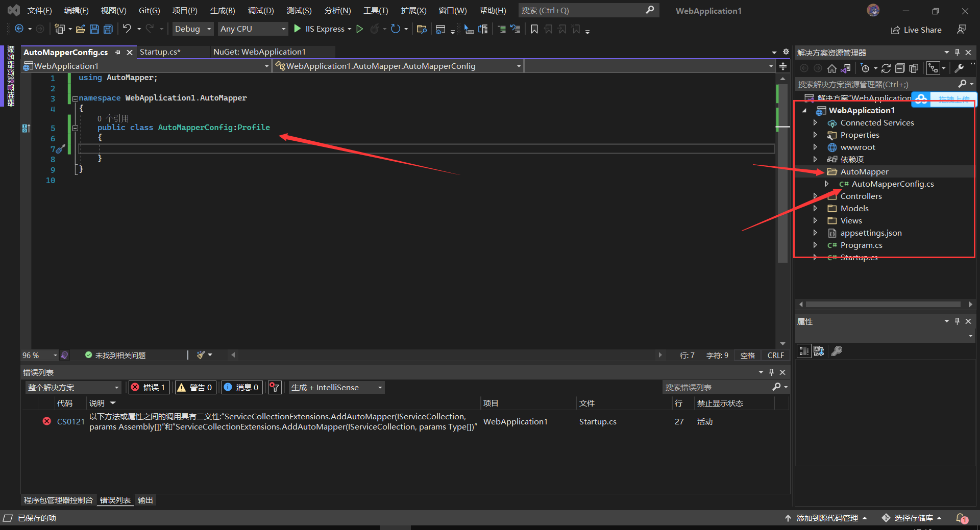Screen dimensions: 980x530
Task: Open the AutoMapperConfig type navigation dropdown
Action: tap(398, 66)
